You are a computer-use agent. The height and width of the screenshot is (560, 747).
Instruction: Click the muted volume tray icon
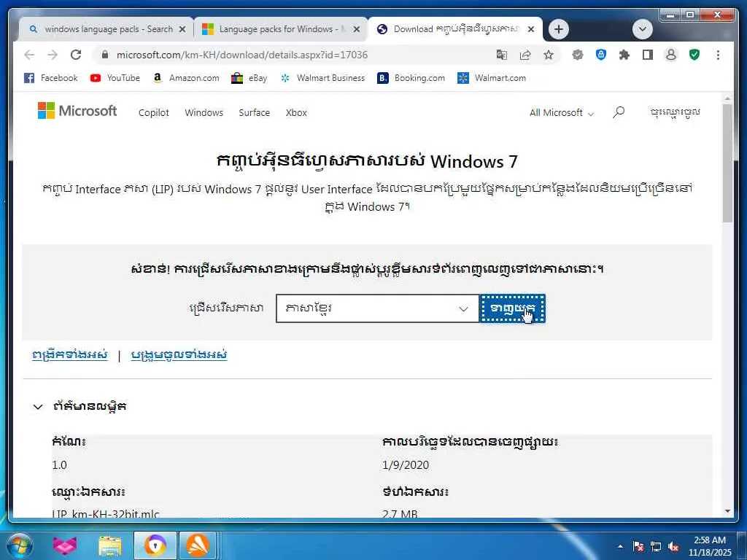[x=673, y=547]
